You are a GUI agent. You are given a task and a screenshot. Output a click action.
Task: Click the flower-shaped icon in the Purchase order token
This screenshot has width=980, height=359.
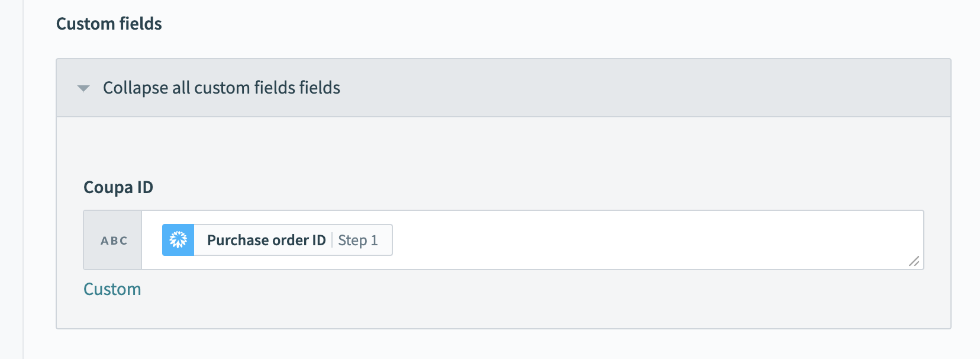179,240
